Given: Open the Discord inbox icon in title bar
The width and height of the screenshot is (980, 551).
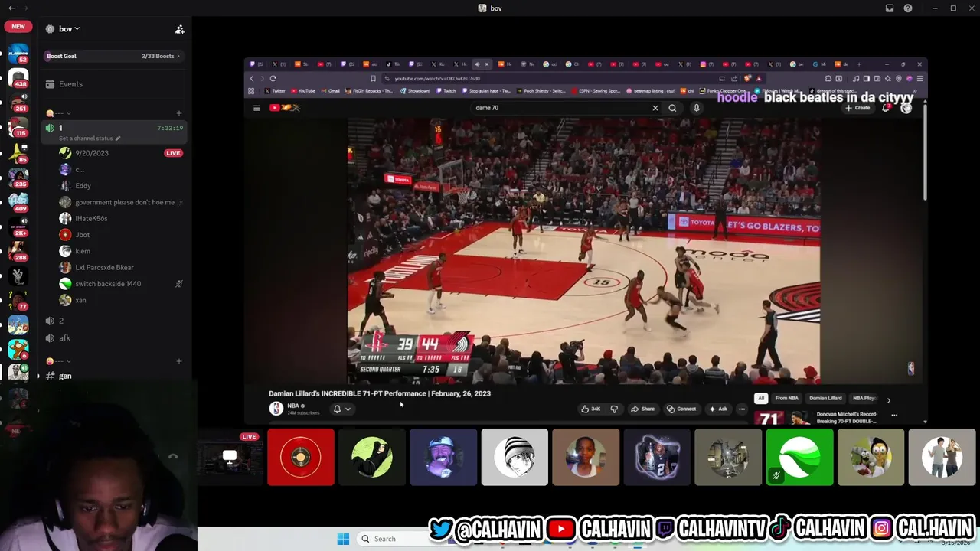Looking at the screenshot, I should [x=889, y=8].
